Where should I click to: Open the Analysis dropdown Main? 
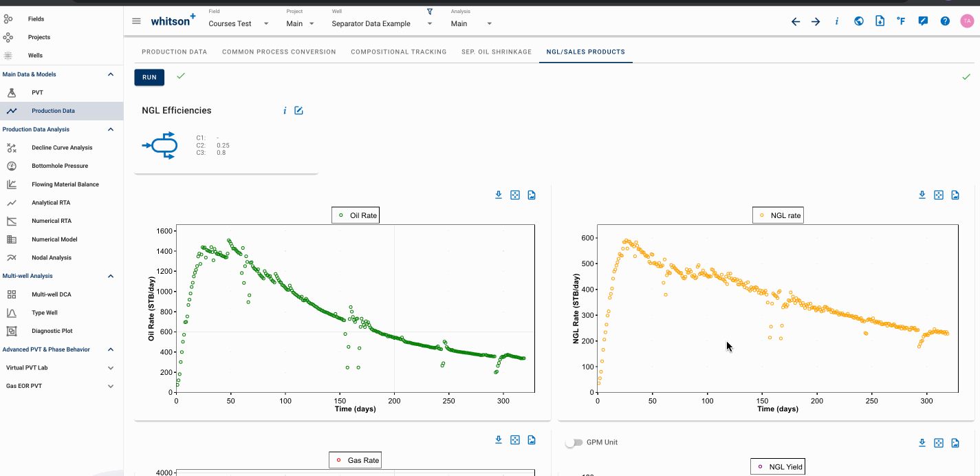(471, 23)
